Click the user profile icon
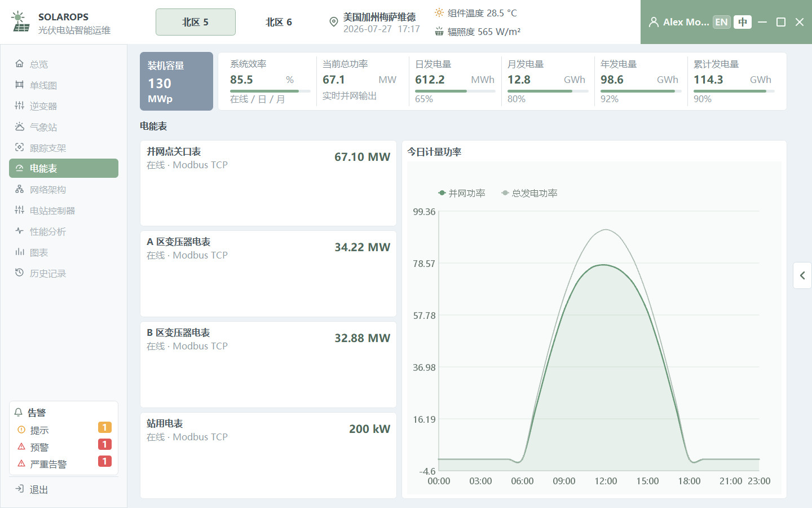 (654, 22)
